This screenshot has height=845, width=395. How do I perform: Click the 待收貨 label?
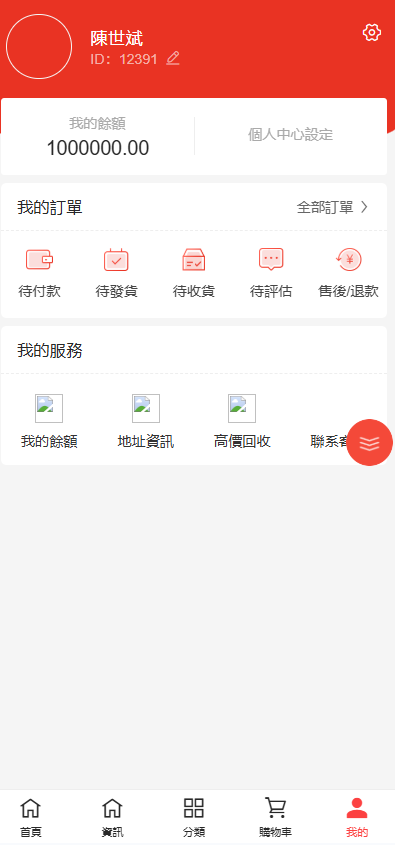coord(193,292)
